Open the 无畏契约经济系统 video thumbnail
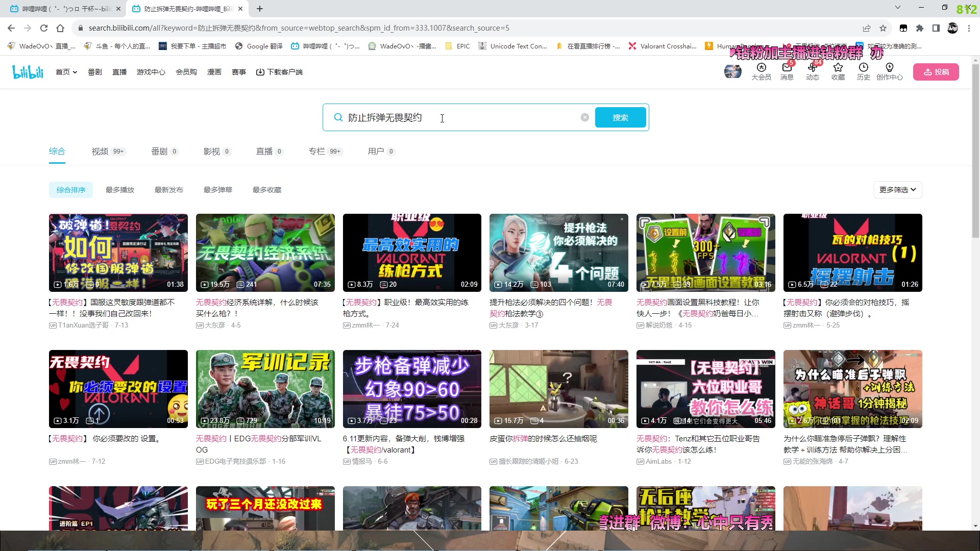 pos(265,253)
